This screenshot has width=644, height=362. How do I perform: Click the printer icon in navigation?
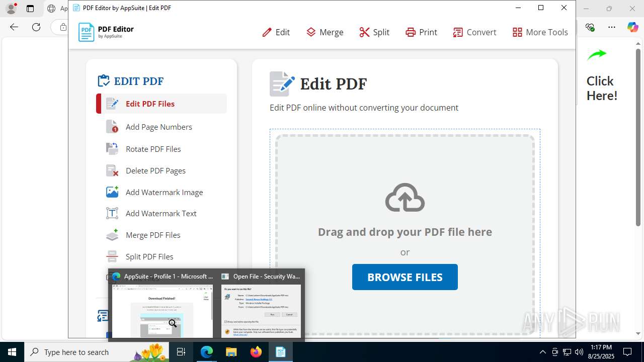(x=411, y=32)
